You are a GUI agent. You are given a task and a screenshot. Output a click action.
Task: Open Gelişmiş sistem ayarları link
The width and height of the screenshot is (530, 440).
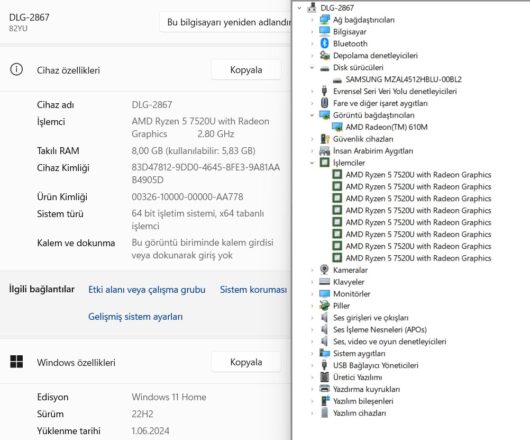136,317
